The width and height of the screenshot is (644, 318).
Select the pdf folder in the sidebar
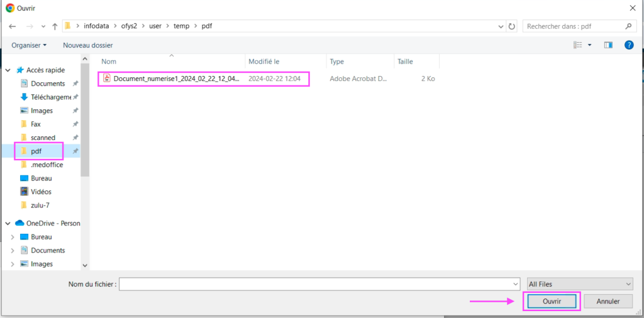(36, 151)
